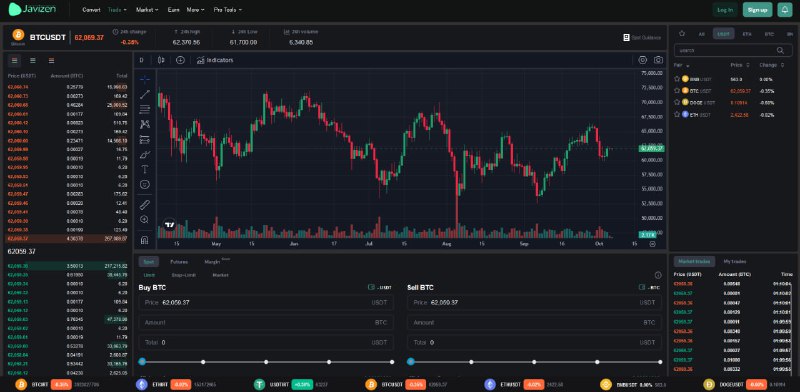Favorite the BTC USDT pair star
This screenshot has height=392, width=800.
[x=677, y=90]
